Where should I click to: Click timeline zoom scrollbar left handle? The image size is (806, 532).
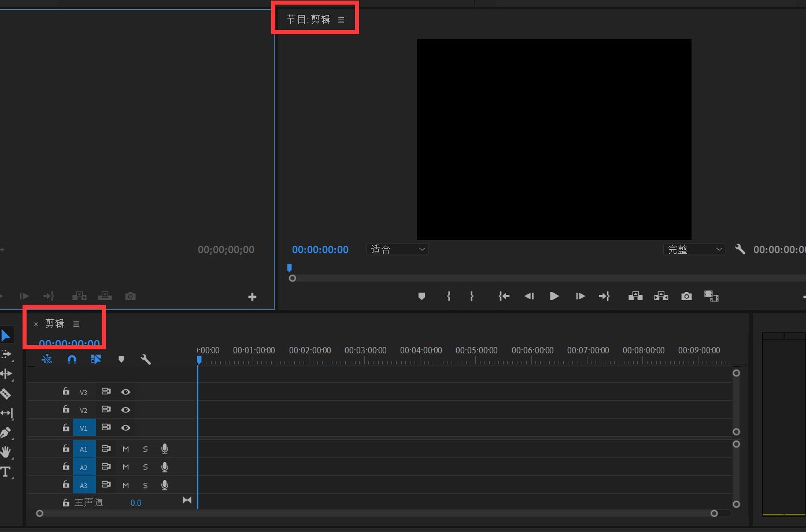(39, 513)
